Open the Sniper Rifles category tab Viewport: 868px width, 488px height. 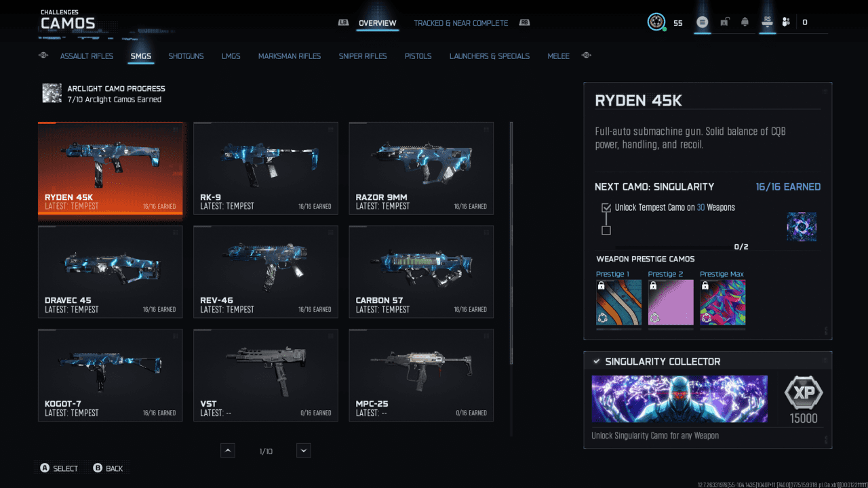pos(363,56)
